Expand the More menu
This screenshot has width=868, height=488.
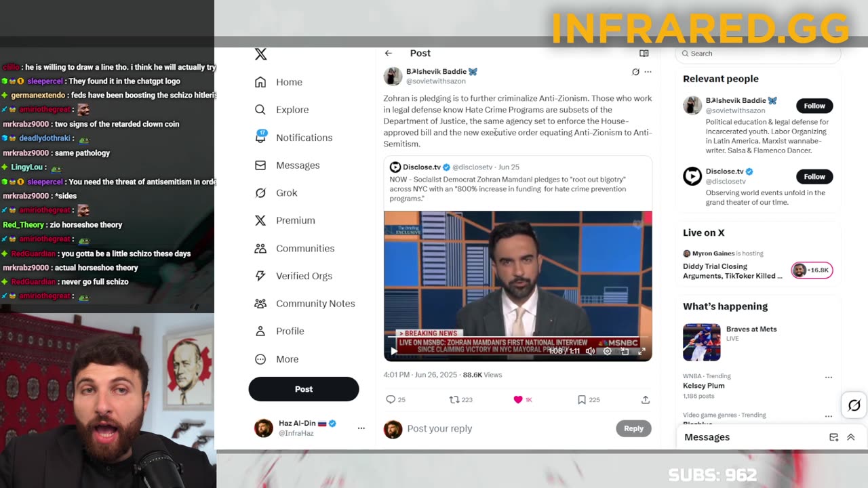click(x=287, y=359)
